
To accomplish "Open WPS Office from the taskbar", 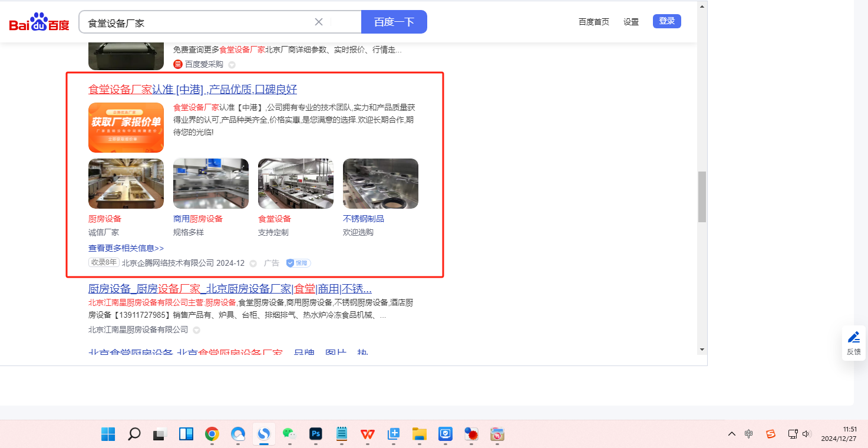I will [x=368, y=434].
